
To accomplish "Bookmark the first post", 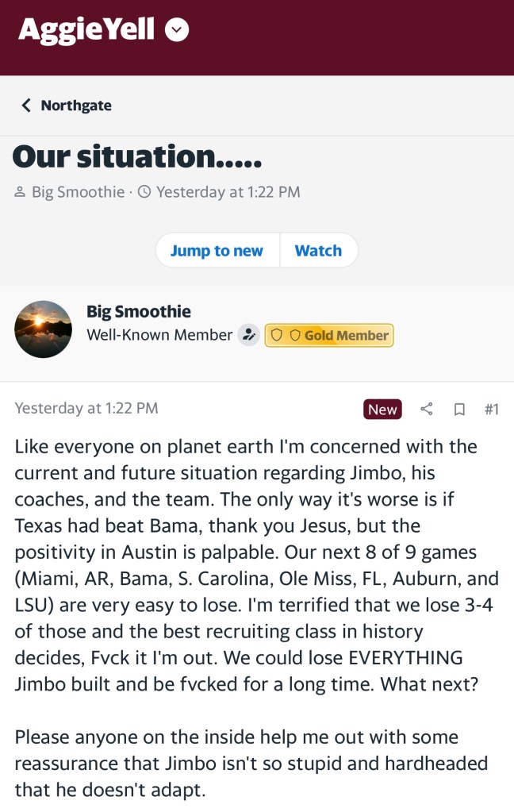I will (x=458, y=410).
